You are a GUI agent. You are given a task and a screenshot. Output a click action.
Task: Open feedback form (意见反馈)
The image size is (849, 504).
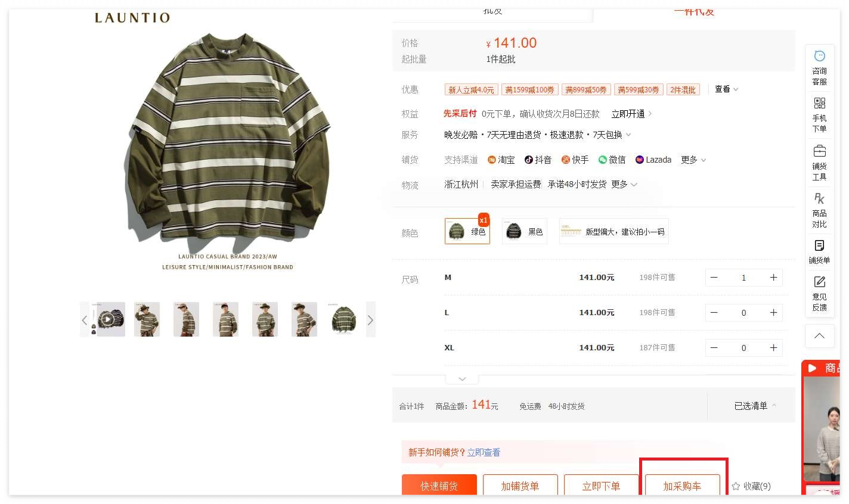tap(819, 293)
